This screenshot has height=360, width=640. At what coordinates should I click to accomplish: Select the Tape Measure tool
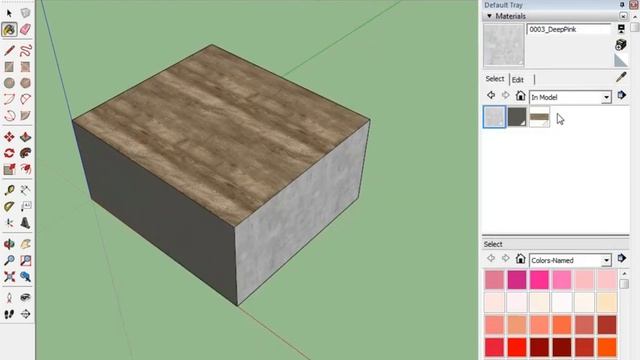tap(9, 190)
